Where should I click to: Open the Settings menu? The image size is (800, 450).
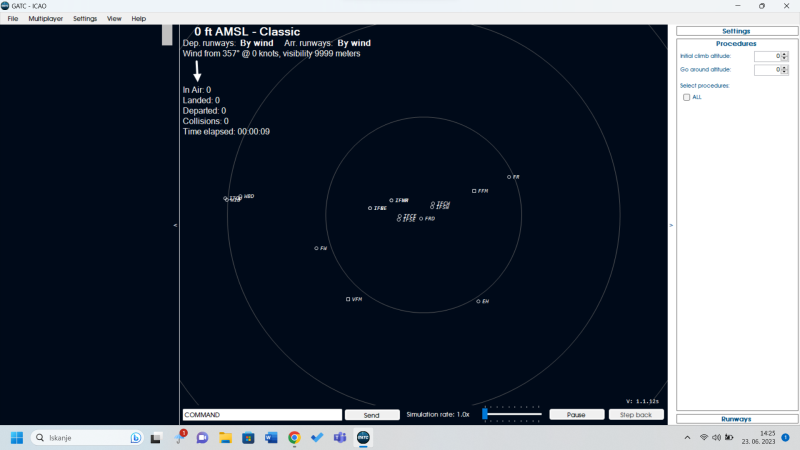pyautogui.click(x=85, y=18)
